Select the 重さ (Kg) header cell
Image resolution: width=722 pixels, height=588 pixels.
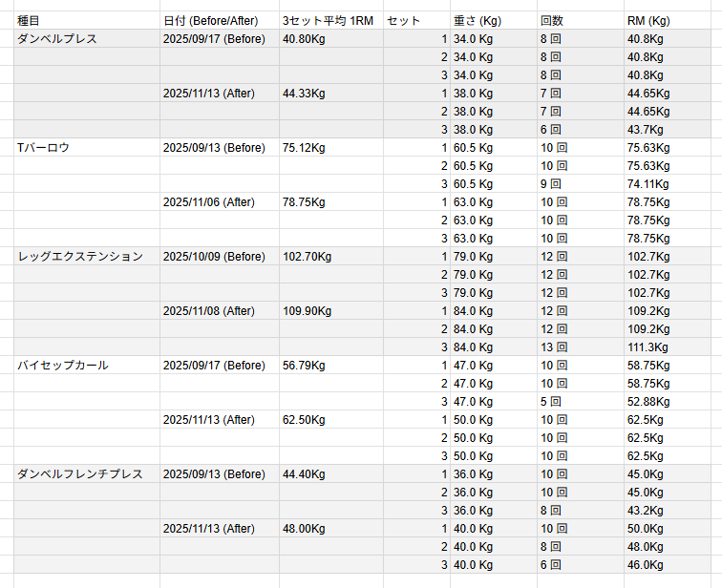pyautogui.click(x=494, y=21)
